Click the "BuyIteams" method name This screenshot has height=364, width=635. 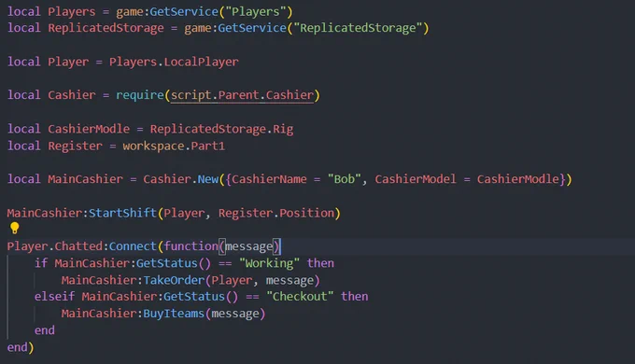(174, 314)
